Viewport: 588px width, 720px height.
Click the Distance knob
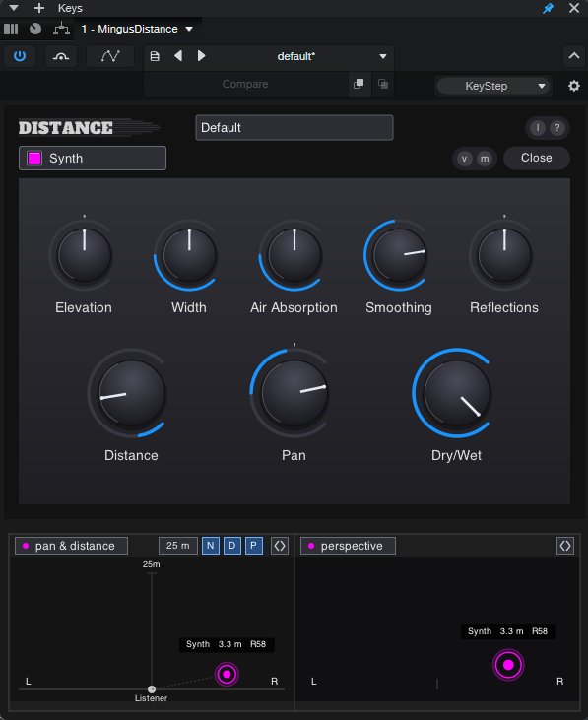point(132,393)
